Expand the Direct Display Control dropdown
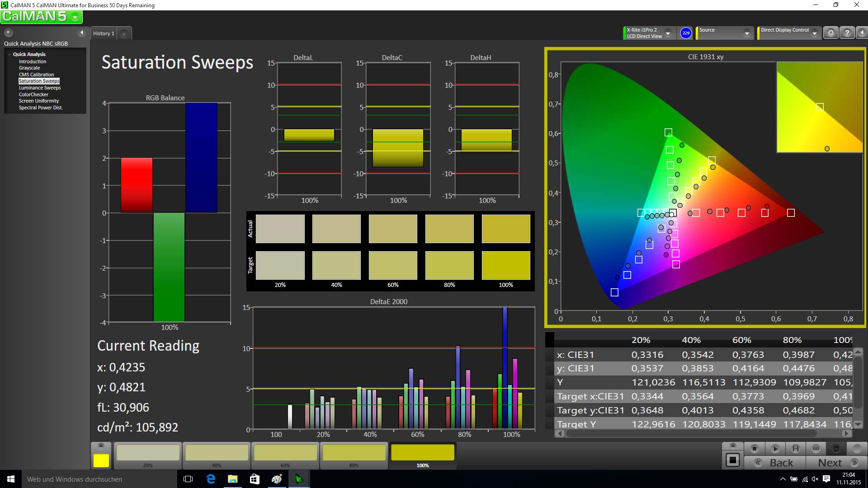The height and width of the screenshot is (488, 868). coord(815,33)
